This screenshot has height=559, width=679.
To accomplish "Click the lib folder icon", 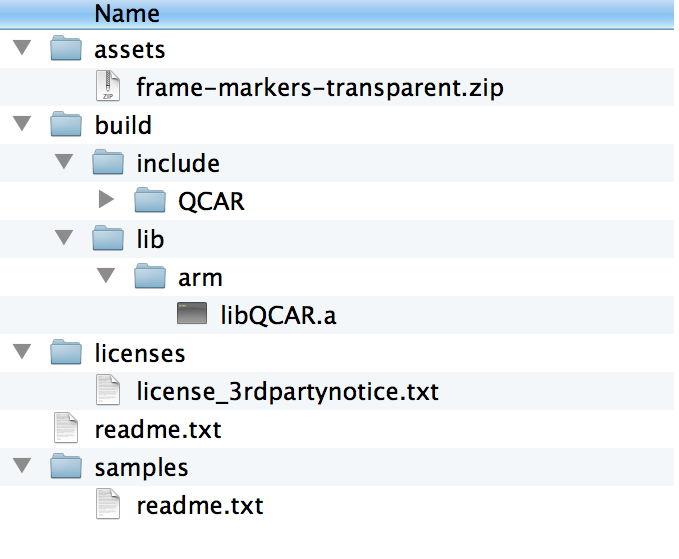I will pos(108,238).
